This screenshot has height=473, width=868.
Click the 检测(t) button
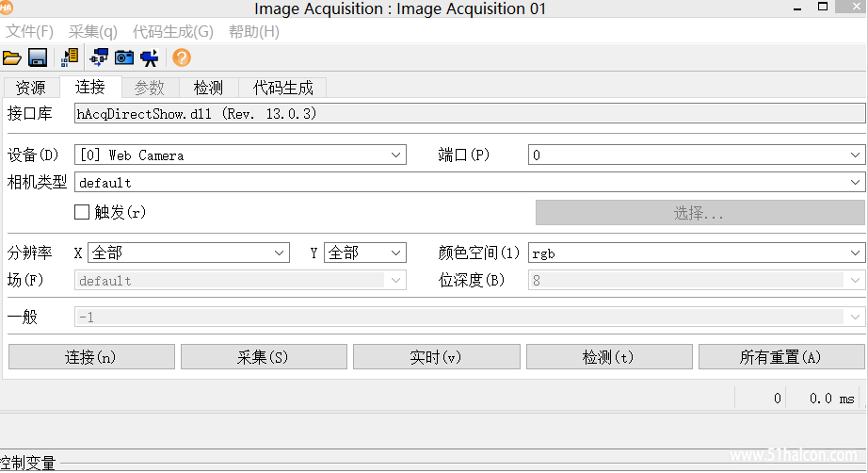609,357
